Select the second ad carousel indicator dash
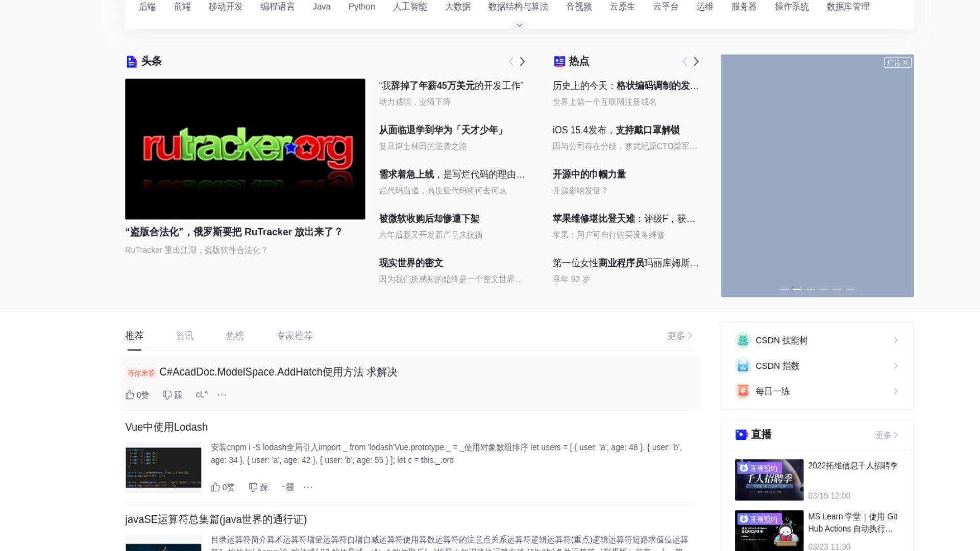This screenshot has width=980, height=551. 797,289
